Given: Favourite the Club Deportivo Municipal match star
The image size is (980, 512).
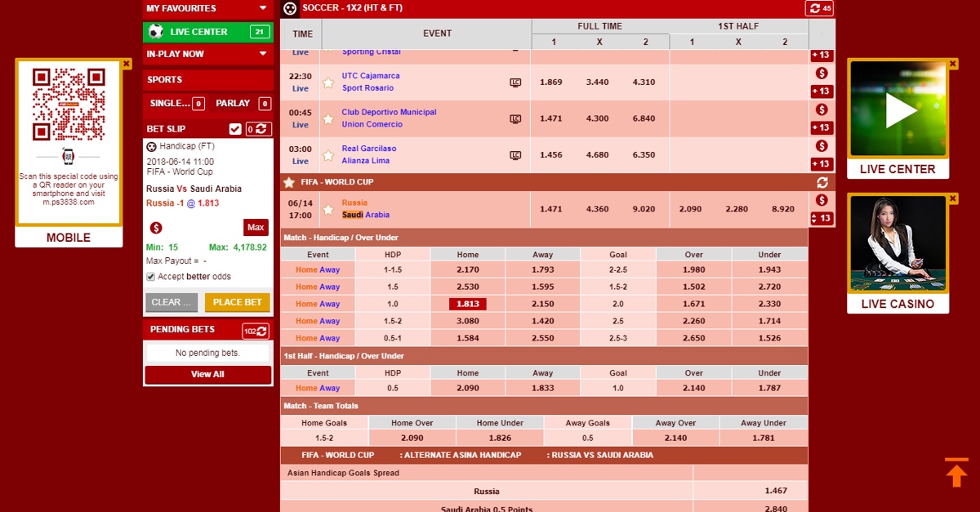Looking at the screenshot, I should pos(328,119).
